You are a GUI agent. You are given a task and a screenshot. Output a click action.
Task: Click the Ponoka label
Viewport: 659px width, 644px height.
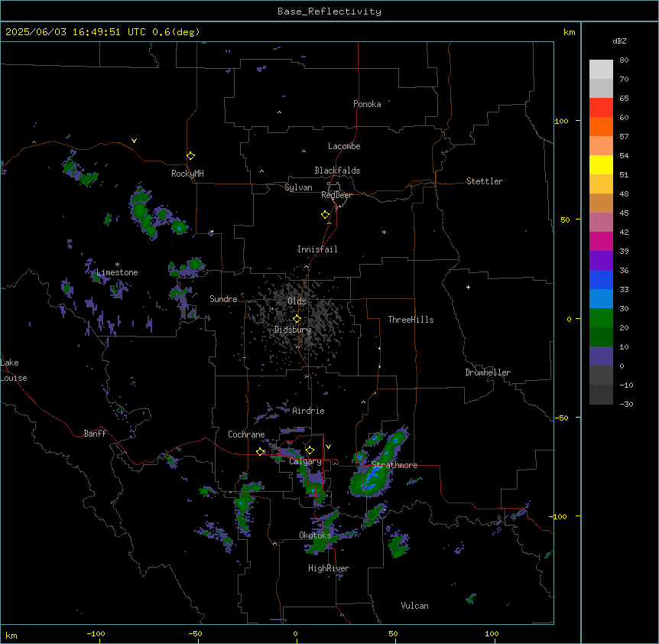click(x=367, y=104)
